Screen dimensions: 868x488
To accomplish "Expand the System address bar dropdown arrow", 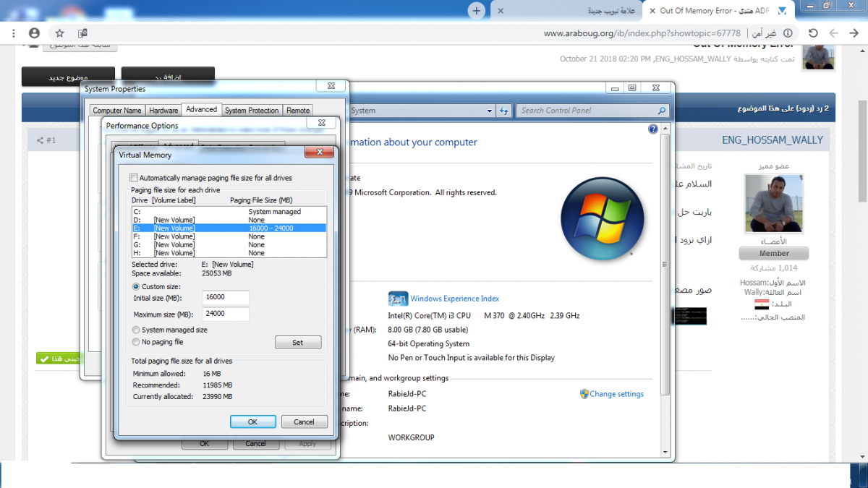I will 490,111.
